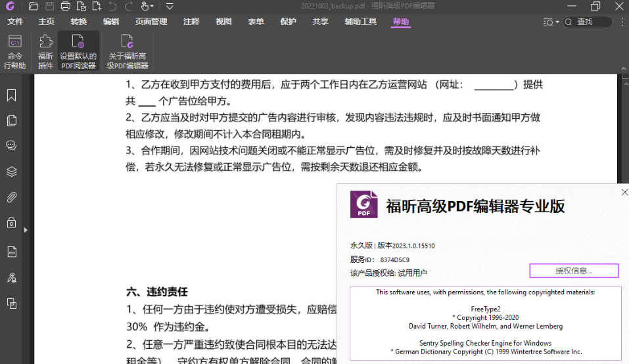
Task: Open the Pages thumbnails sidebar panel
Action: coord(12,121)
